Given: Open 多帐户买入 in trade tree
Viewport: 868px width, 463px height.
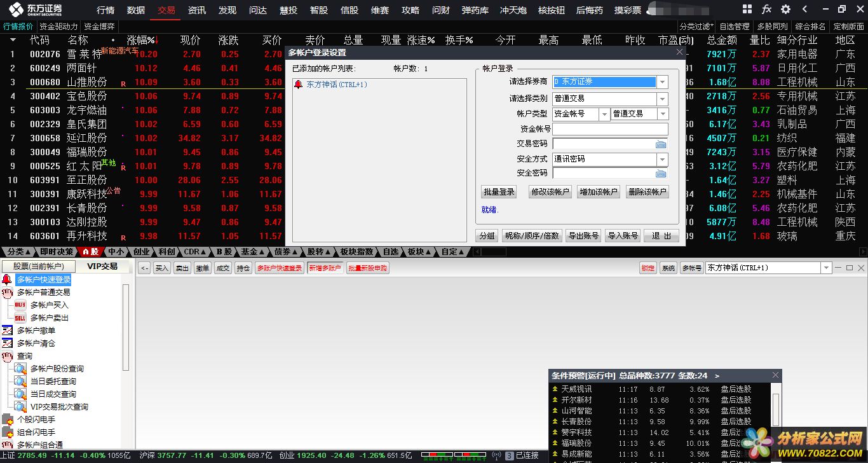Looking at the screenshot, I should (49, 305).
